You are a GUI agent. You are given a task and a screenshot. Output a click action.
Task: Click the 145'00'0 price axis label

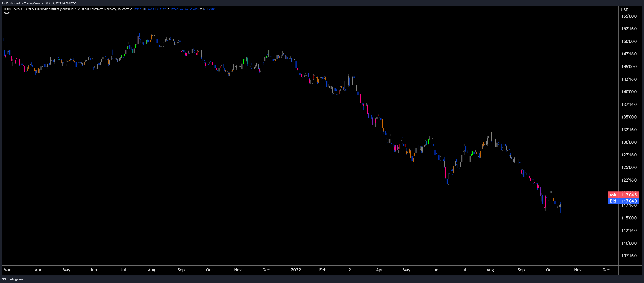[629, 67]
